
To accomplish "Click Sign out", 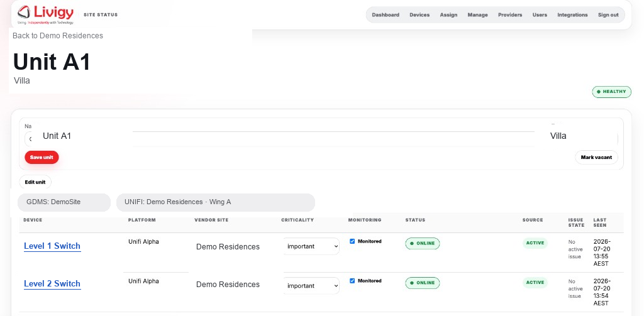I will pyautogui.click(x=608, y=15).
